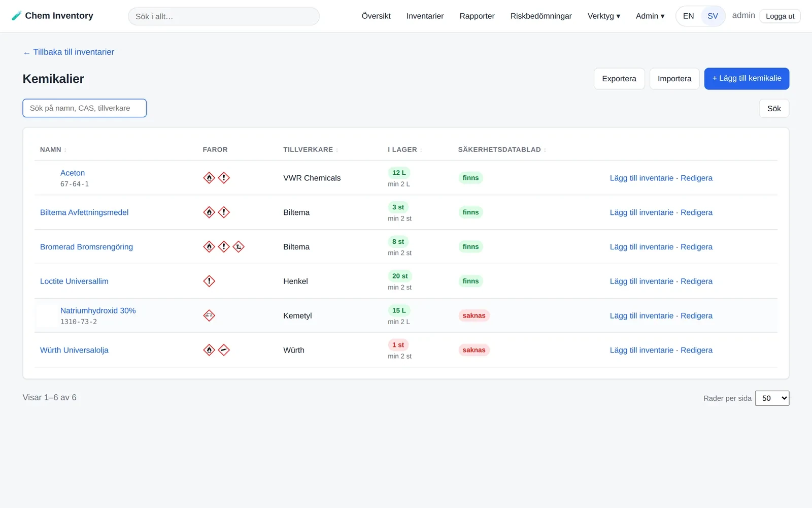Click corrosive hazard icon for Natriumhydroxid 30%
The height and width of the screenshot is (508, 812).
(209, 315)
